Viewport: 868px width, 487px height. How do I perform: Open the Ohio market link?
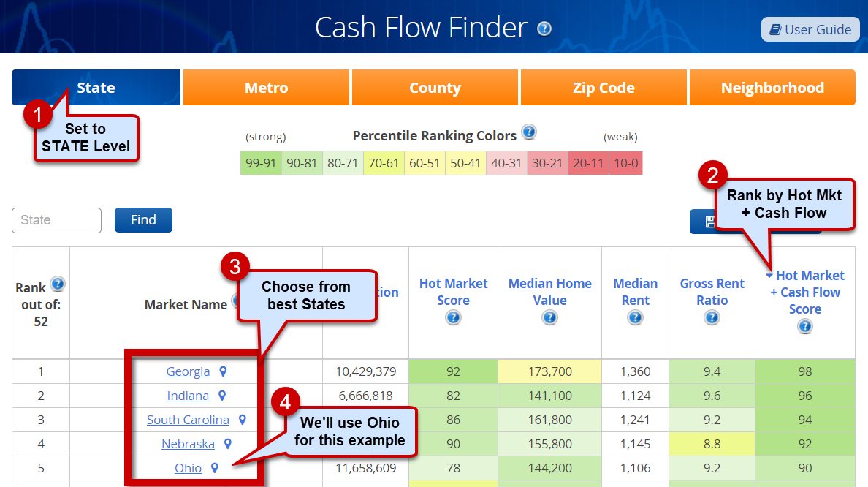pos(189,468)
